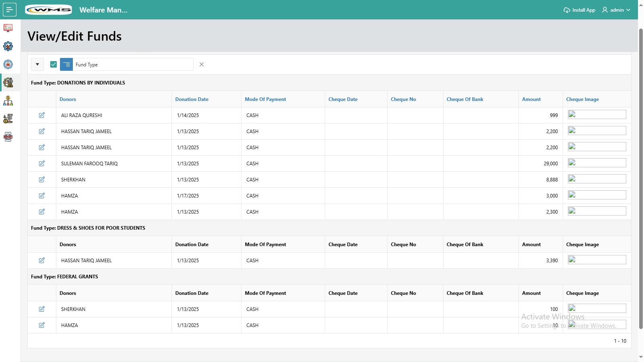
Task: Remove the Fund Type control break
Action: click(202, 64)
